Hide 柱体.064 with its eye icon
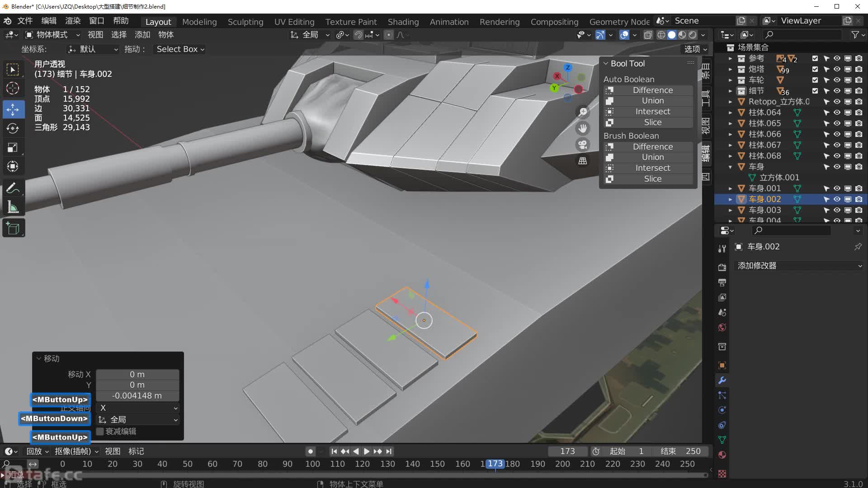 click(837, 113)
